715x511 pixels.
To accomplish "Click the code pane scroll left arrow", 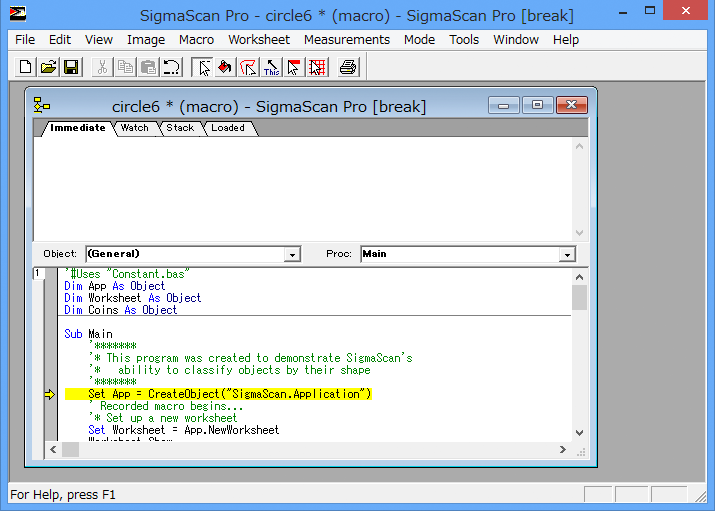I will pyautogui.click(x=53, y=450).
